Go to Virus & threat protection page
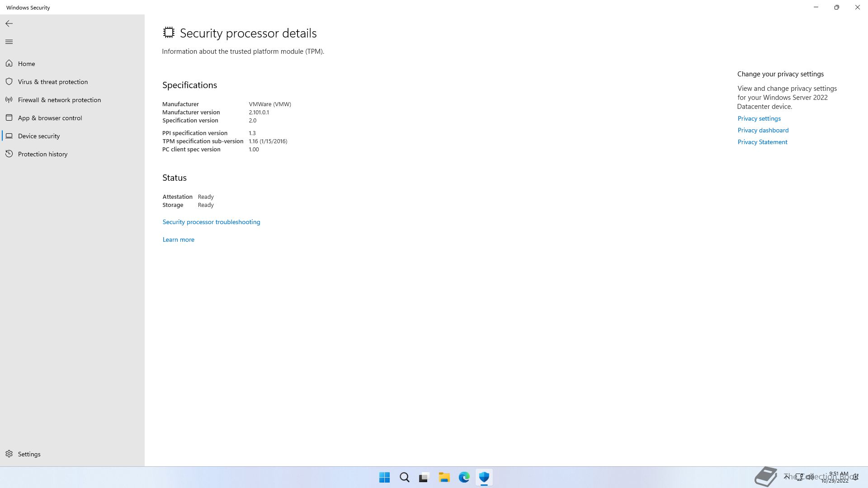 tap(53, 82)
